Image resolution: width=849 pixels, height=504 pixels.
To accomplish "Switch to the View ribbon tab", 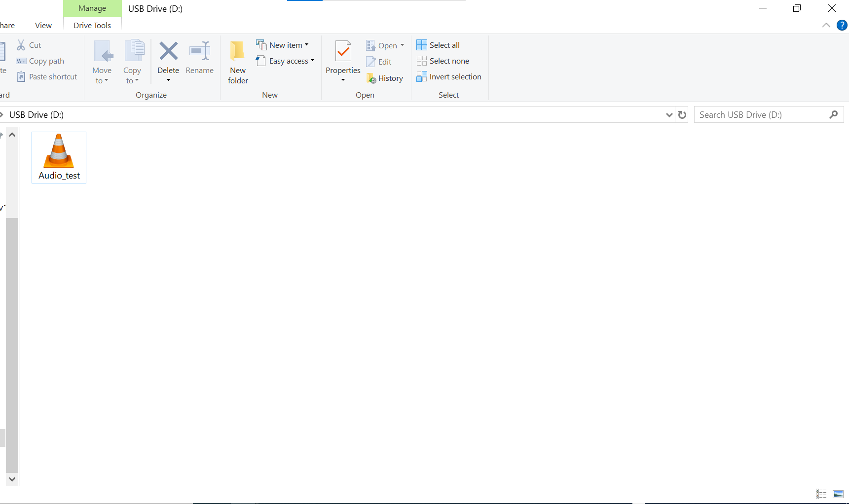I will (43, 26).
